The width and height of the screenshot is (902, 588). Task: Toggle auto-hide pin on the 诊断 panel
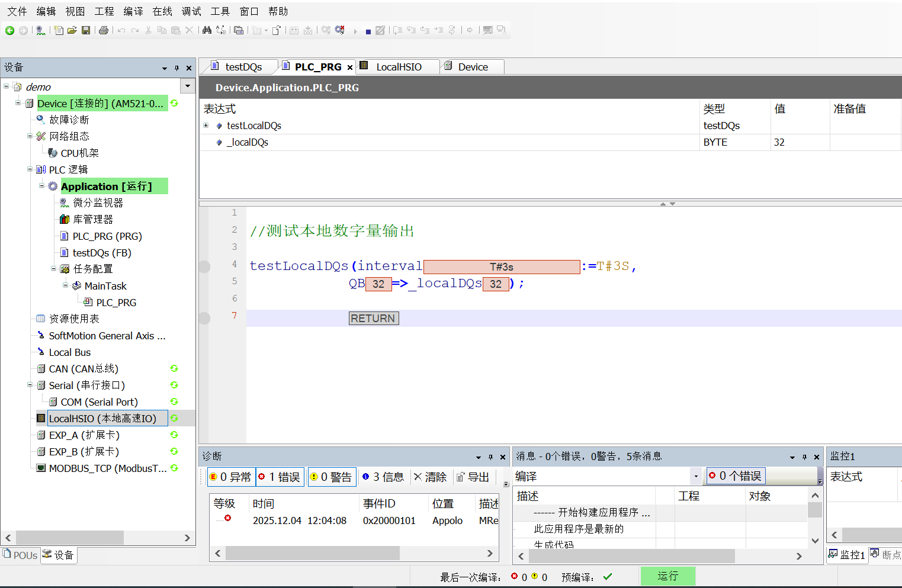[x=490, y=456]
